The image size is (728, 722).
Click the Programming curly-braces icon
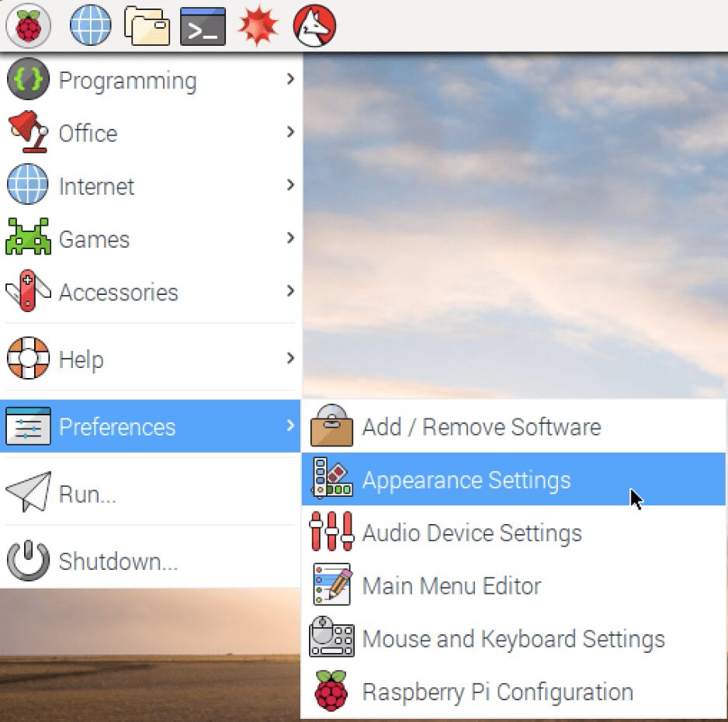(x=27, y=80)
